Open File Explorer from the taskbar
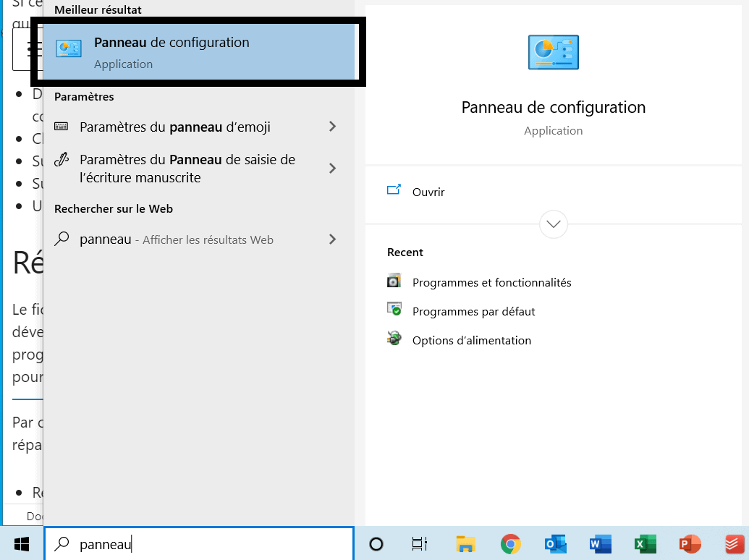The image size is (749, 560). (x=465, y=544)
